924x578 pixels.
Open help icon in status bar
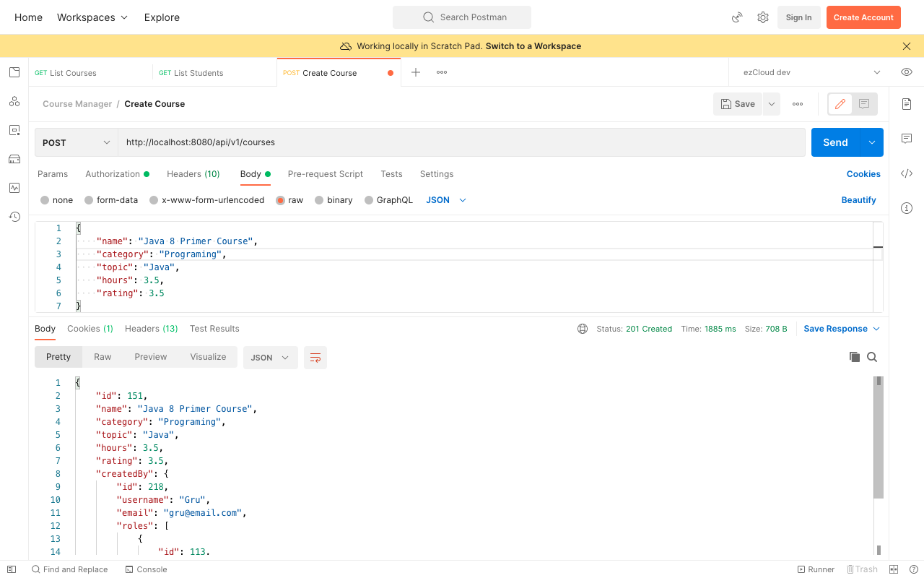click(914, 569)
